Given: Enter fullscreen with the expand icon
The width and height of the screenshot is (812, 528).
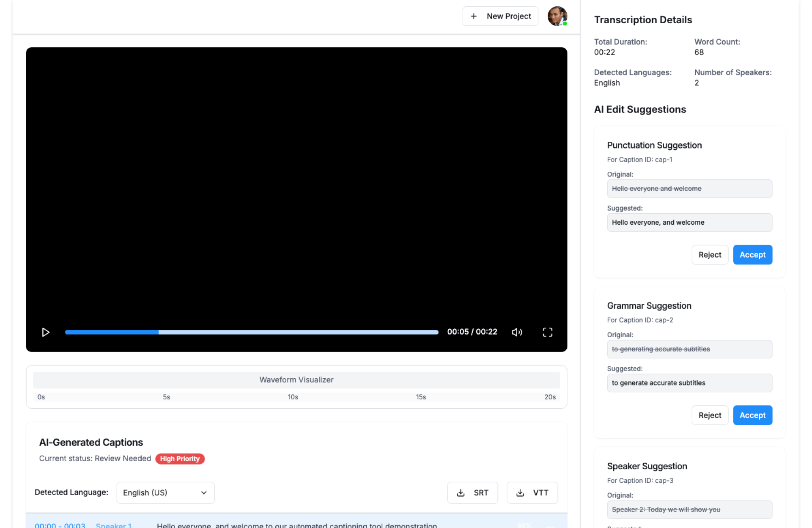Looking at the screenshot, I should pyautogui.click(x=547, y=332).
